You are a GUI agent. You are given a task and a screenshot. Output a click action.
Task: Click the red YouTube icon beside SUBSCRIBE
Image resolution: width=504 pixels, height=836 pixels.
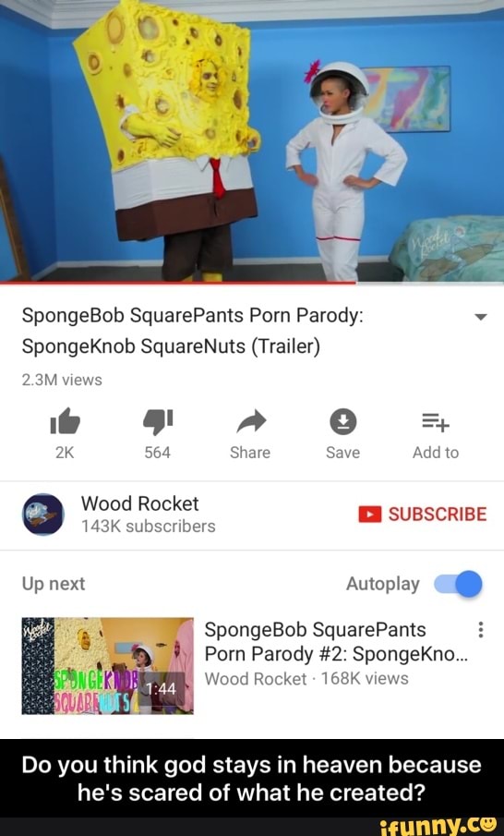click(x=370, y=514)
